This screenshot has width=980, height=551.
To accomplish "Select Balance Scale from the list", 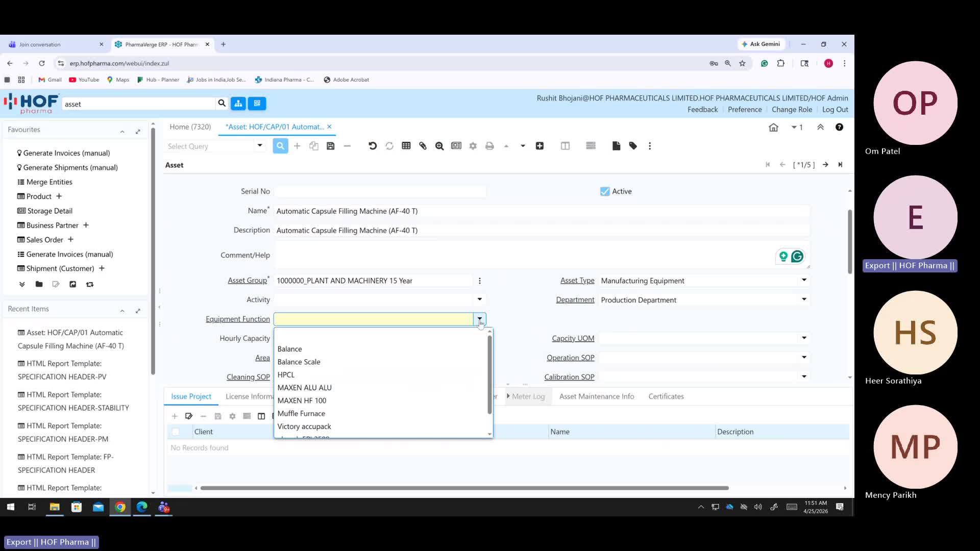I will [299, 362].
